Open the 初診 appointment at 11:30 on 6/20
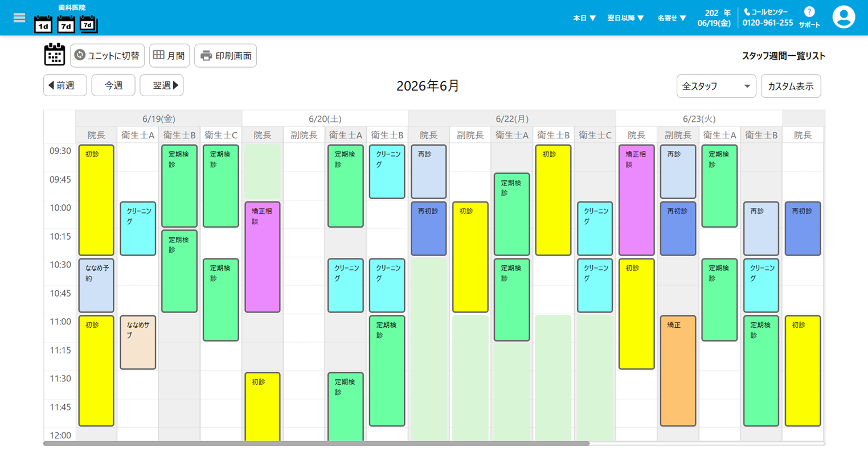 pos(263,406)
